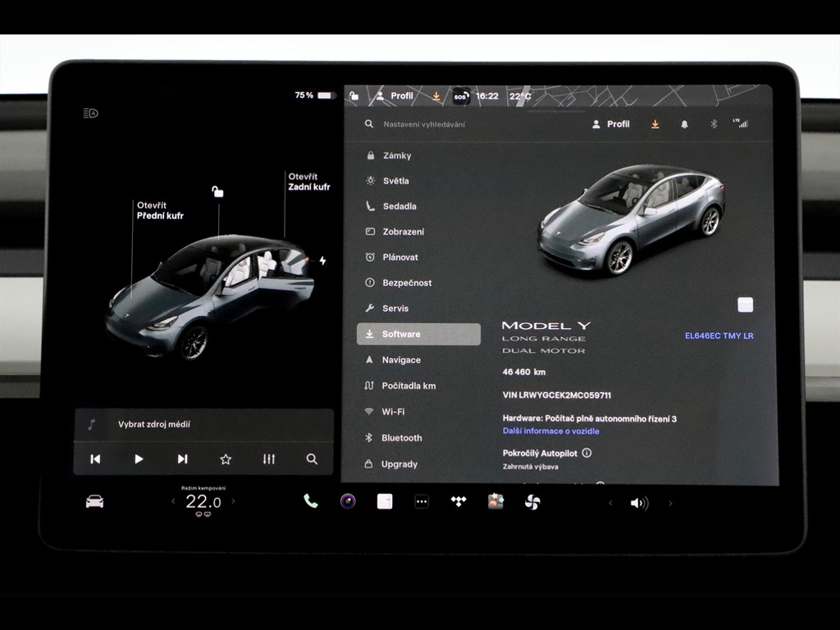Screen dimensions: 840x630
Task: Play media with the play button
Action: tap(139, 459)
